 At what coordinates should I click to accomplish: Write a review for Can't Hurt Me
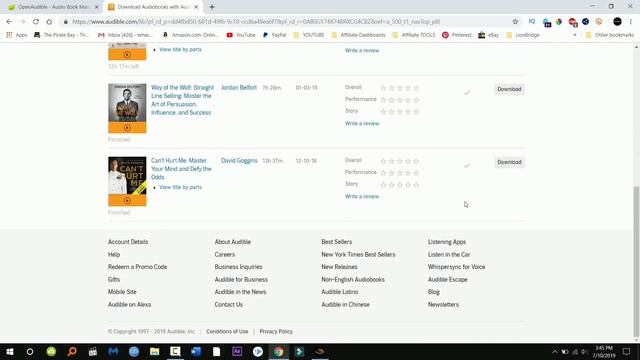362,196
